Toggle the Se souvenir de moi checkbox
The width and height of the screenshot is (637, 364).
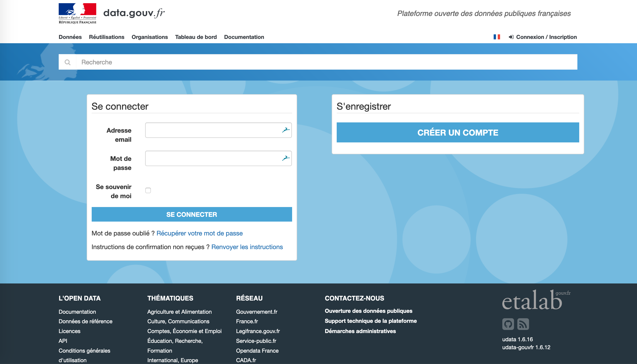click(x=148, y=190)
